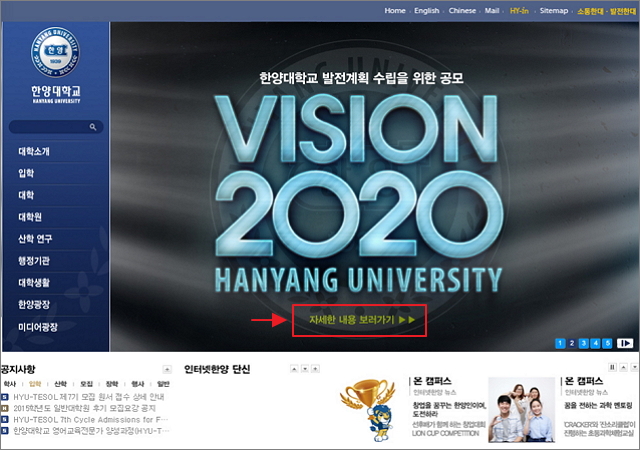Image resolution: width=640 pixels, height=450 pixels.
Task: Open the Sitemap link in top bar
Action: click(x=553, y=10)
